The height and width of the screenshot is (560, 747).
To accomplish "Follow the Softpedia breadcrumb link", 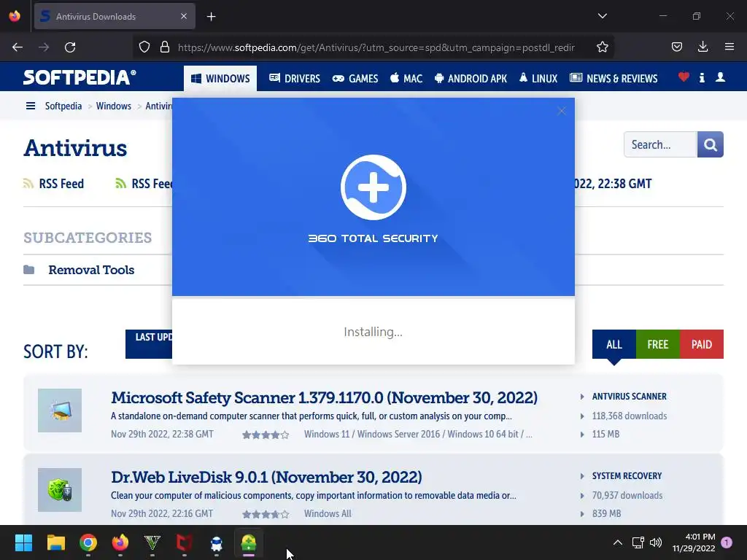I will point(63,106).
